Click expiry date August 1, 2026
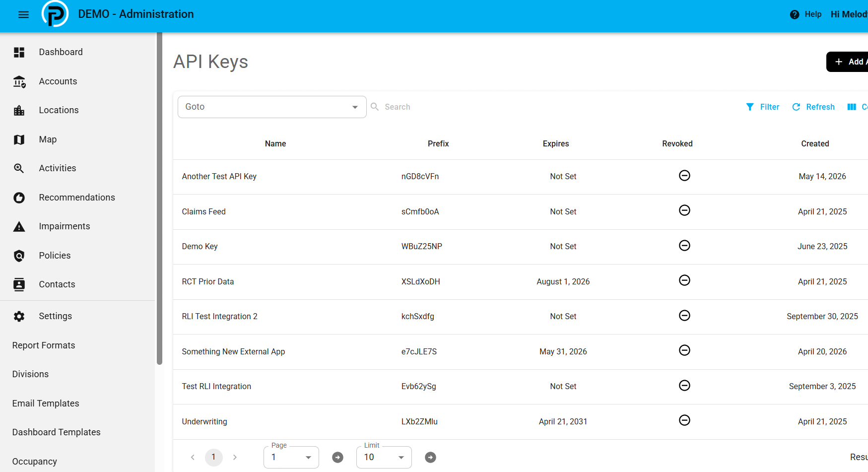The image size is (868, 472). click(x=563, y=282)
